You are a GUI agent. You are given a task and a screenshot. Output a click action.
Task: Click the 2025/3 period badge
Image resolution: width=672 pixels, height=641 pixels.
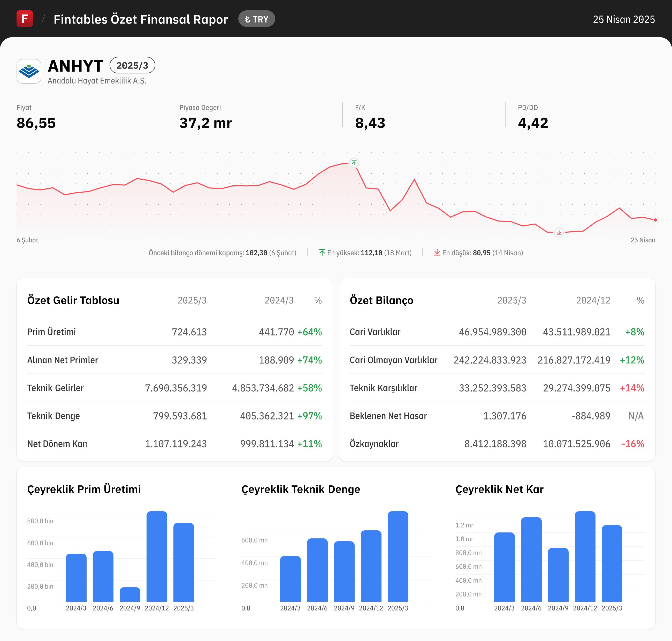click(132, 65)
